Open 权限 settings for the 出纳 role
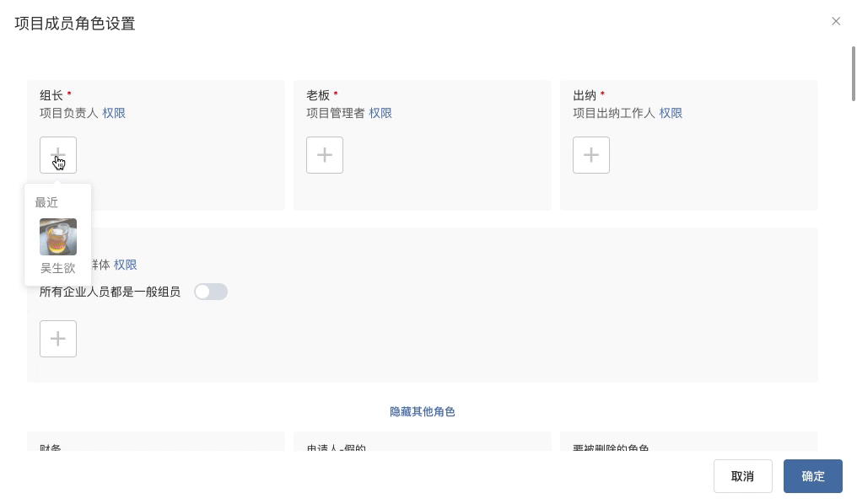 click(x=671, y=113)
